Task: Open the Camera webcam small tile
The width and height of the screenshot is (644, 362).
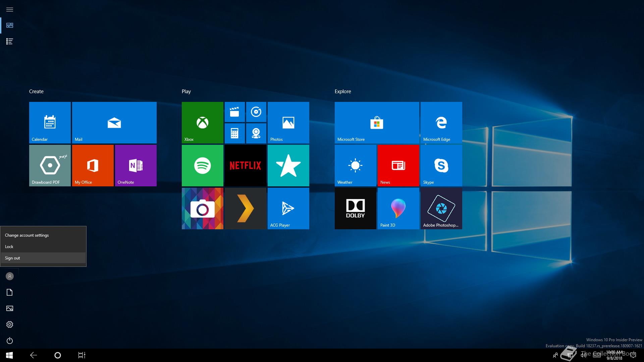Action: click(x=256, y=133)
